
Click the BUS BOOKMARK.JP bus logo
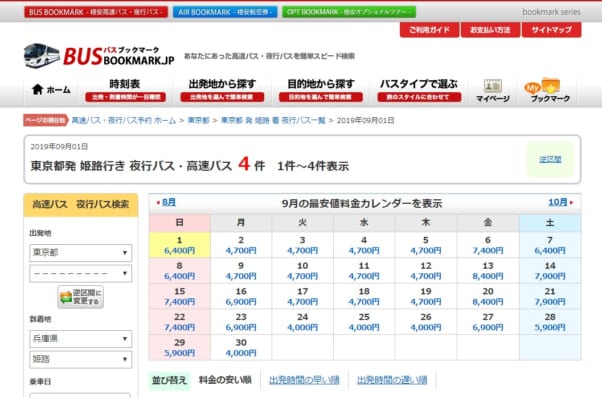(x=99, y=56)
